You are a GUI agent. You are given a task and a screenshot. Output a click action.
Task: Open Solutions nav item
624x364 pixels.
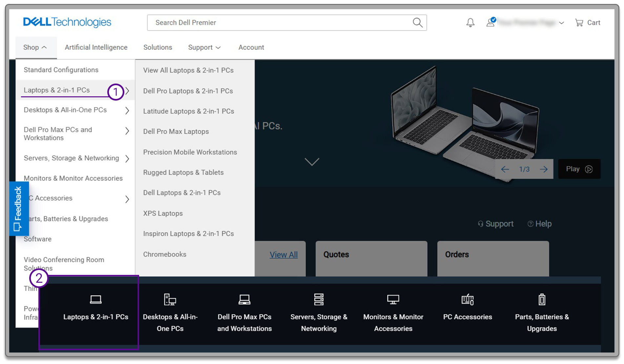(158, 48)
